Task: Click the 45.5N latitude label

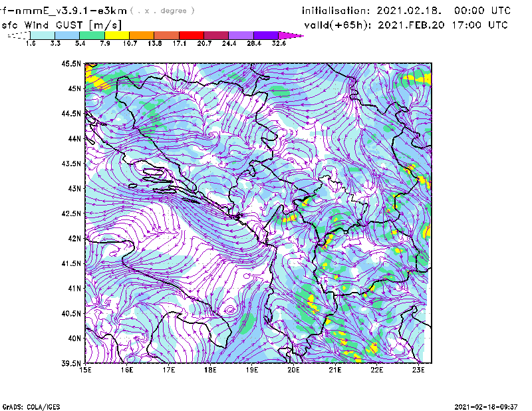Action: pos(71,63)
